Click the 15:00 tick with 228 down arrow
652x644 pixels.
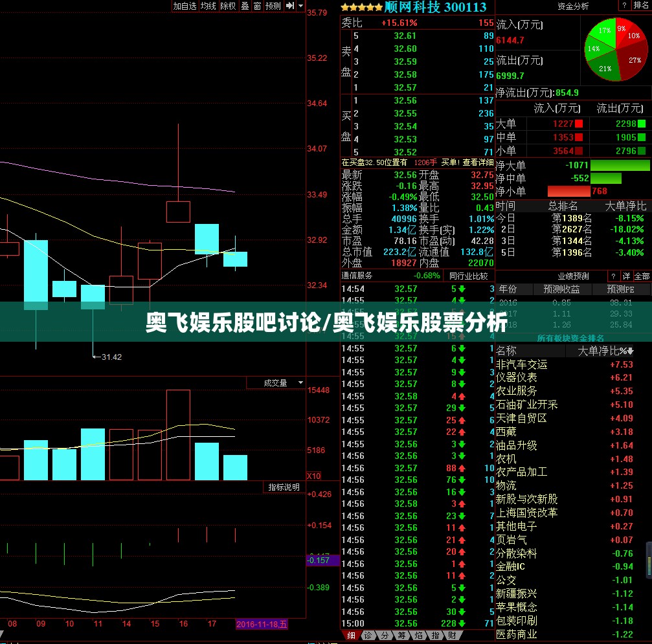418,623
